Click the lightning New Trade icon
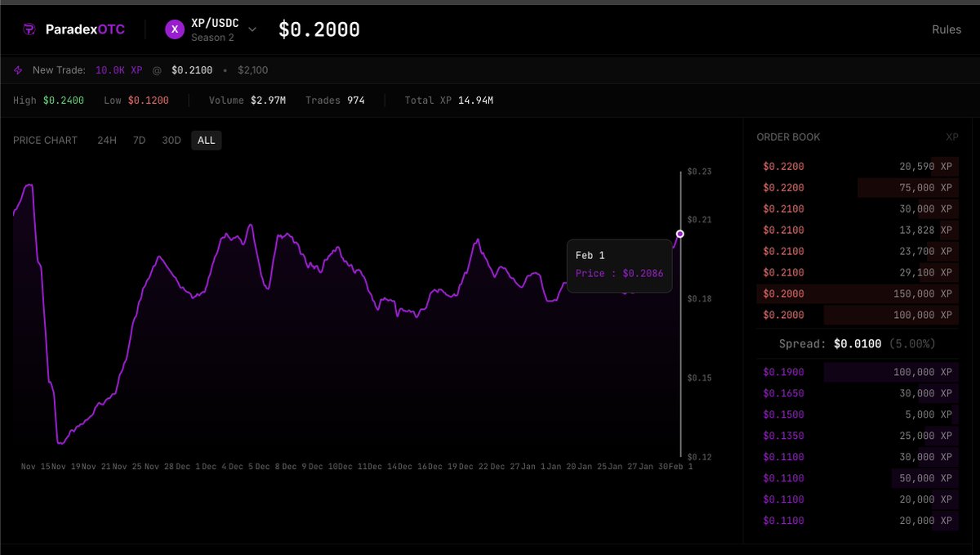Viewport: 980px width, 555px height. pos(19,70)
